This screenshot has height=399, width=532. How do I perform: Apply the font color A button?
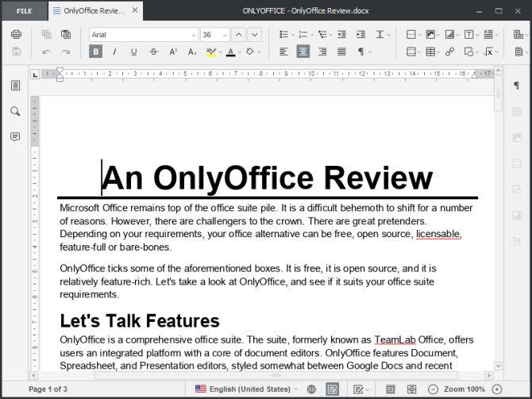231,52
